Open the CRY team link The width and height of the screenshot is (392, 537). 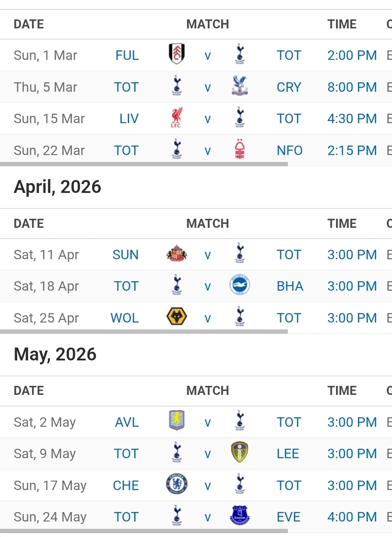[x=289, y=87]
